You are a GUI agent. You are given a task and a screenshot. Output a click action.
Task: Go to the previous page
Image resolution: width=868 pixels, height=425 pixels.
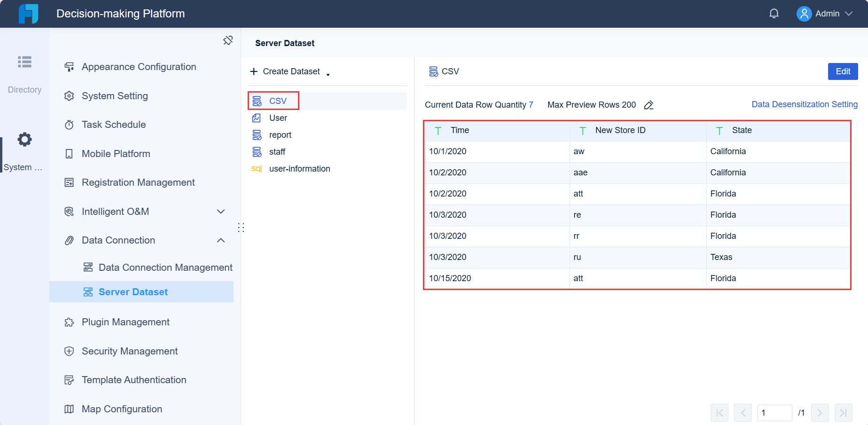point(743,413)
